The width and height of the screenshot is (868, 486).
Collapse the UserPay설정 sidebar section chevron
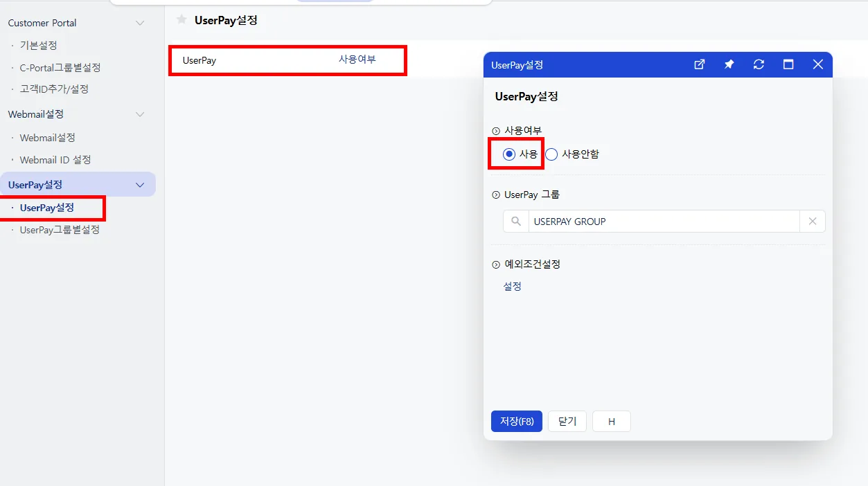point(140,185)
